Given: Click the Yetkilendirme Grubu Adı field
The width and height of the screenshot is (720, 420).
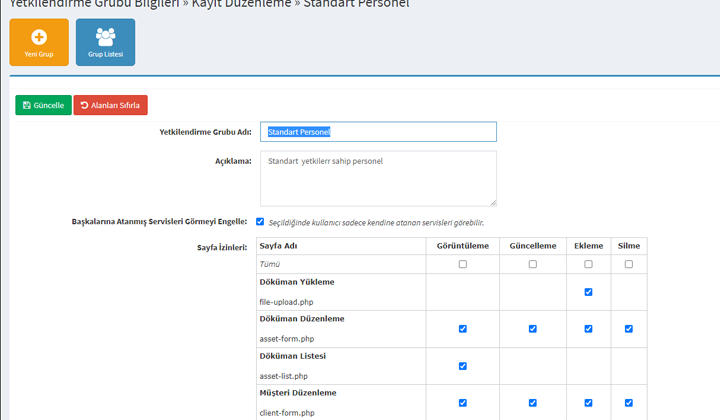Looking at the screenshot, I should 378,132.
